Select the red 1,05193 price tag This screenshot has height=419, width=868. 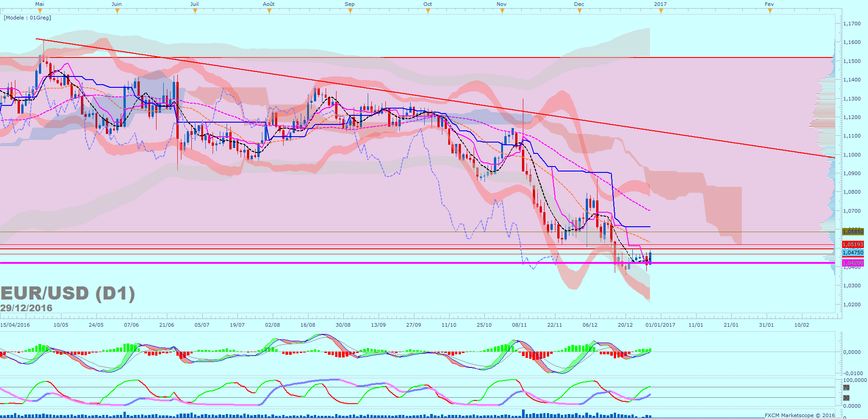853,244
